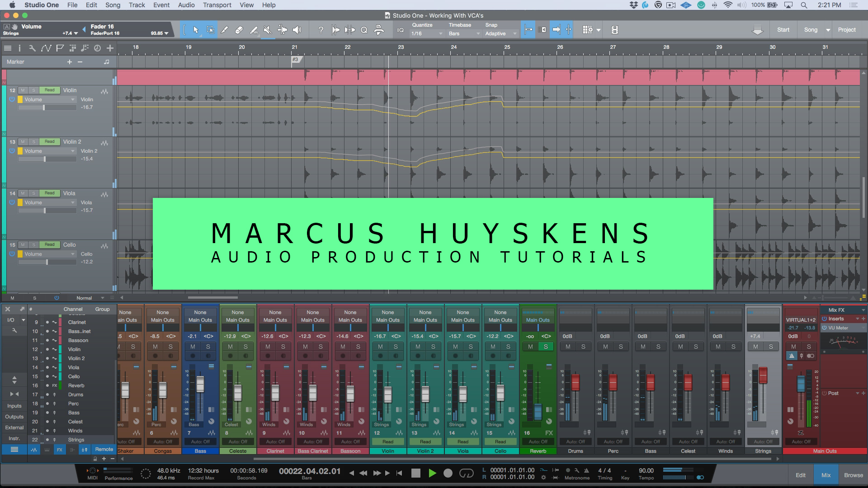
Task: Toggle the Snap to grid button
Action: 528,30
